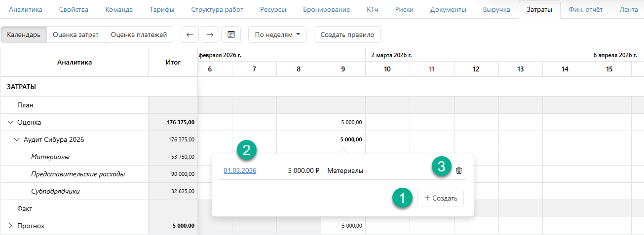Image resolution: width=644 pixels, height=235 pixels.
Task: Click Создать правило button
Action: coord(347,35)
